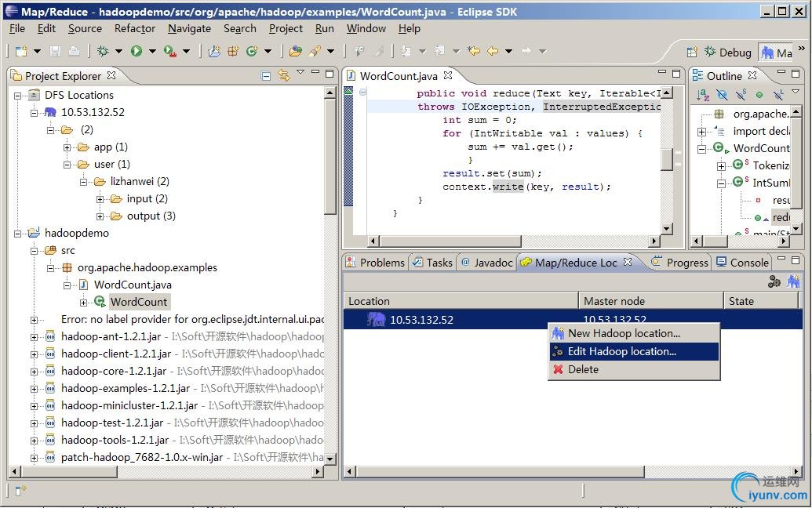The width and height of the screenshot is (812, 508).
Task: Expand hadoop-core-1.2.1.jar node
Action: pyautogui.click(x=35, y=372)
